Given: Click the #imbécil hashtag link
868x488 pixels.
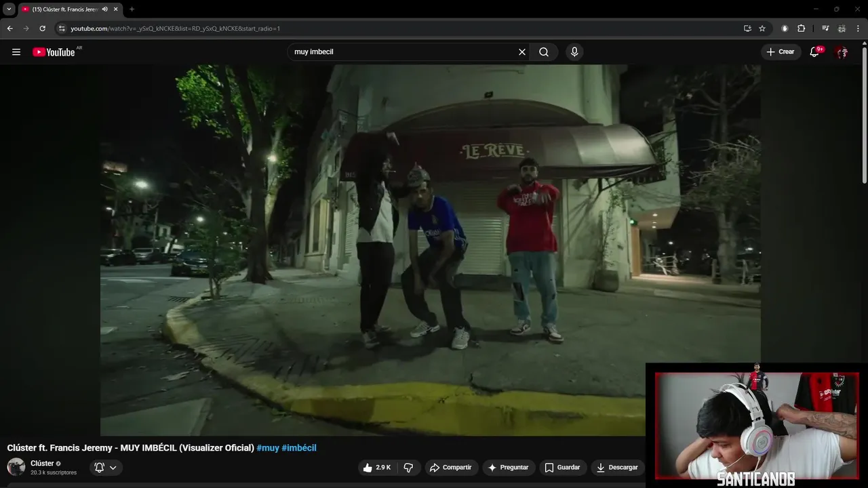Looking at the screenshot, I should pos(299,448).
